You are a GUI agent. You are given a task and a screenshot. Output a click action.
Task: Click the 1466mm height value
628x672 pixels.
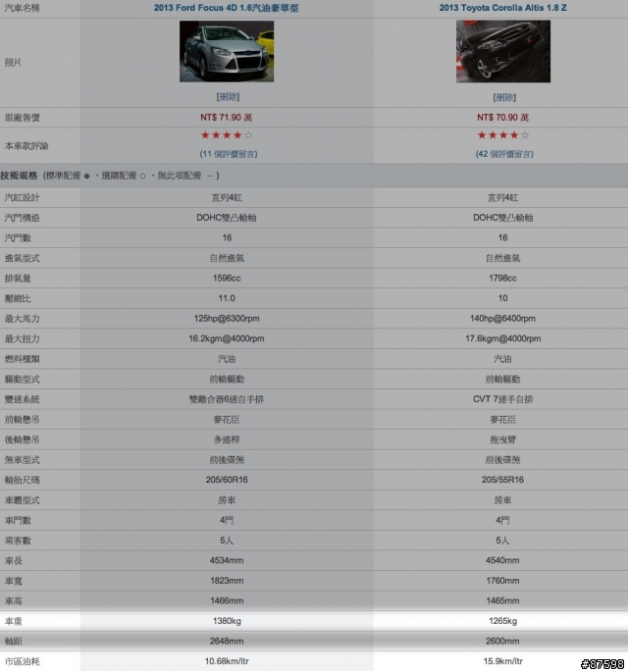pos(227,600)
